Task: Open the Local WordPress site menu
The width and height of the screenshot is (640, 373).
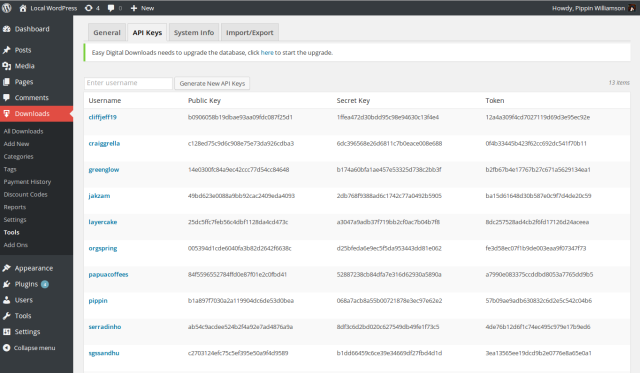Action: coord(48,8)
